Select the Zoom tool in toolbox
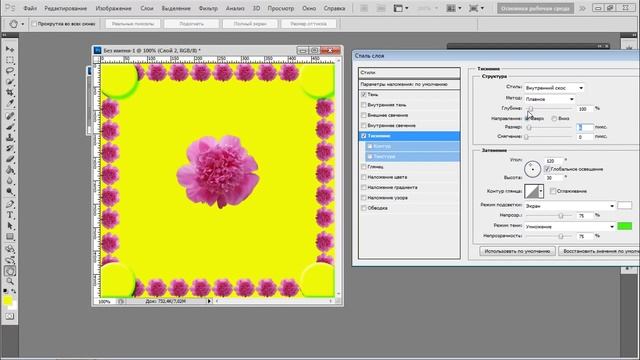 click(10, 281)
